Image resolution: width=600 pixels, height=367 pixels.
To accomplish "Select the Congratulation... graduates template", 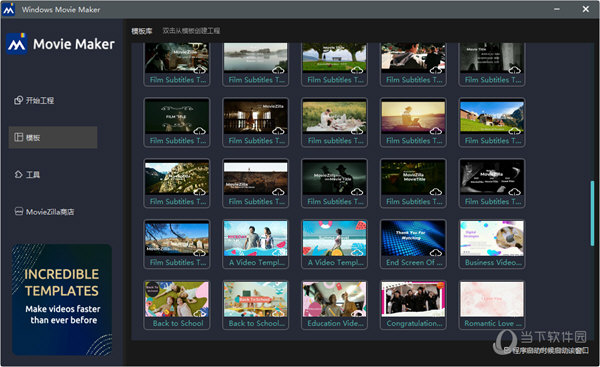I will [x=413, y=305].
